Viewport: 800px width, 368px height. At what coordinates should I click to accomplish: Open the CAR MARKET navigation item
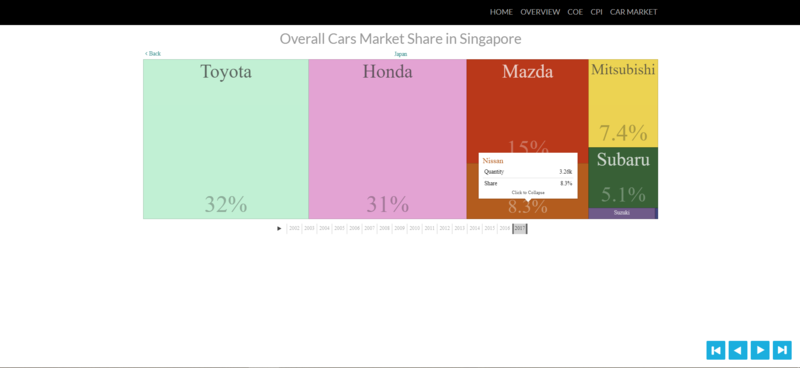click(634, 12)
